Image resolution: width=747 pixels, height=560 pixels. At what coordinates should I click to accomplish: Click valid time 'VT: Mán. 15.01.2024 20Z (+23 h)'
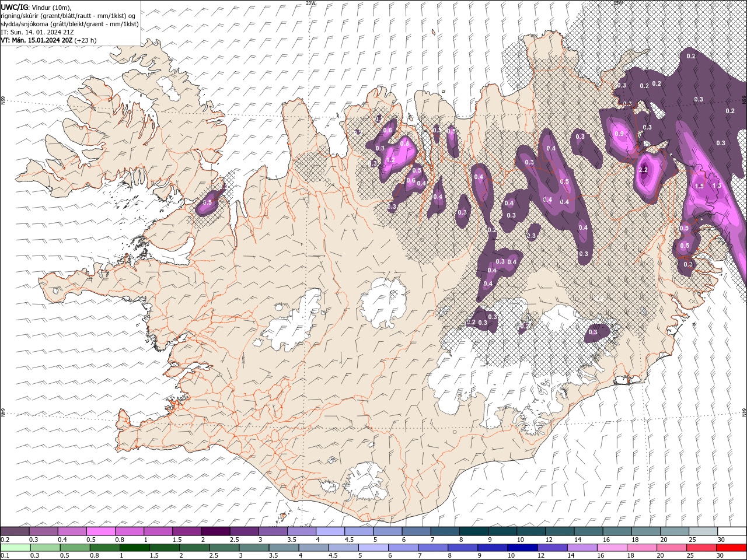(x=49, y=40)
